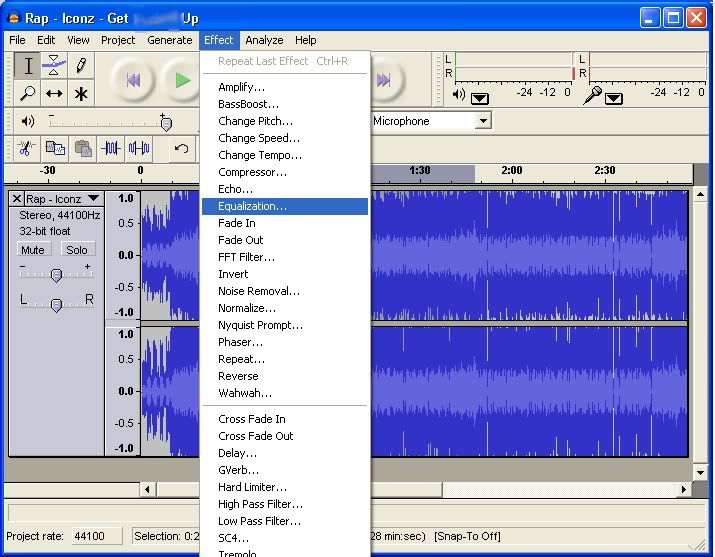Start playback with Play button
Viewport: 715px width, 557px height.
(182, 81)
